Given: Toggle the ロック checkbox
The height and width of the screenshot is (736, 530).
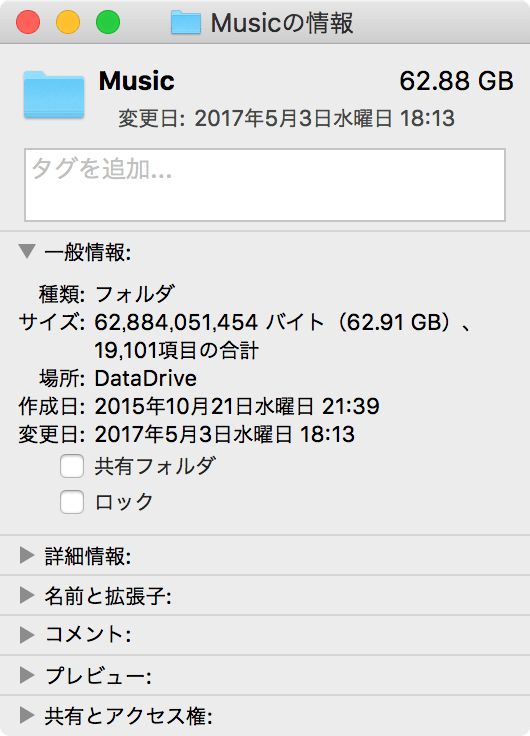Looking at the screenshot, I should (72, 502).
